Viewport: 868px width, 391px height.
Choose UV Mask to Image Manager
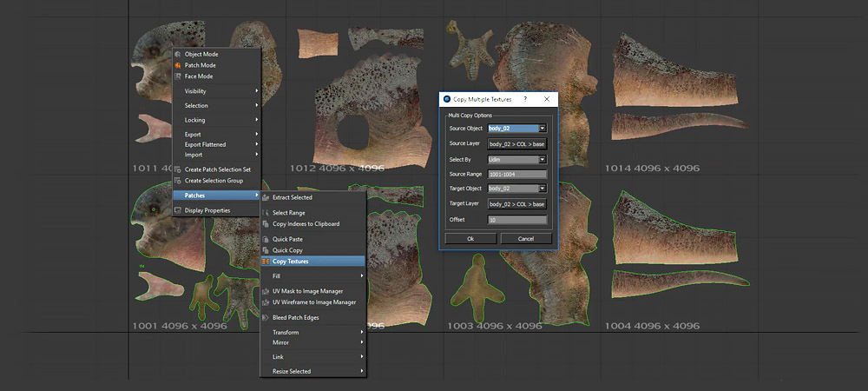[x=312, y=291]
